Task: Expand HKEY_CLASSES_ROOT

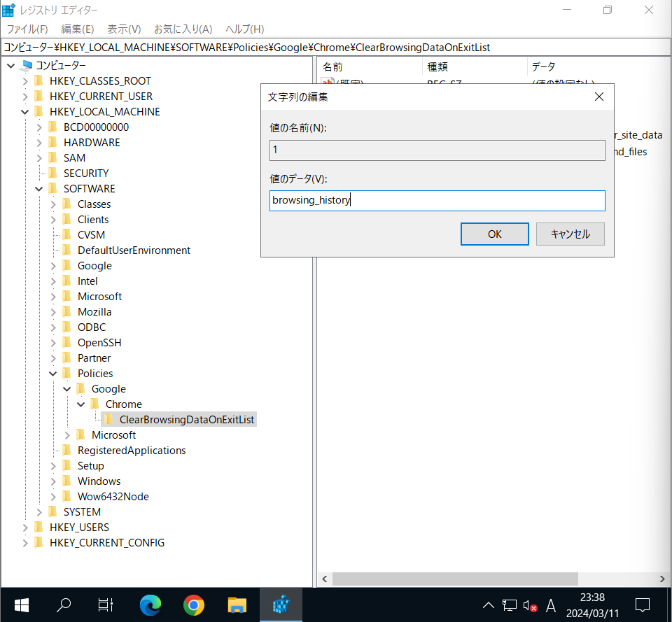Action: pyautogui.click(x=25, y=81)
